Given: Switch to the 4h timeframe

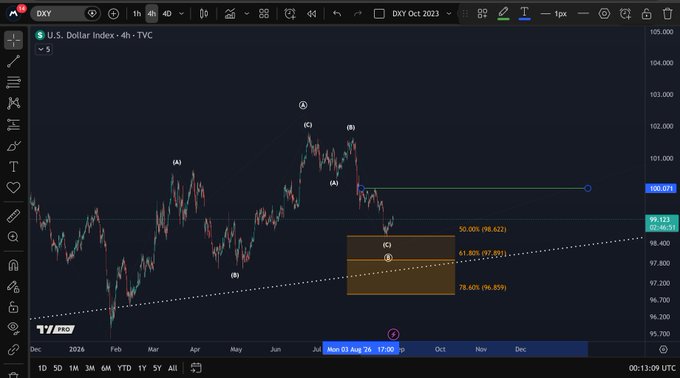Looking at the screenshot, I should 151,14.
